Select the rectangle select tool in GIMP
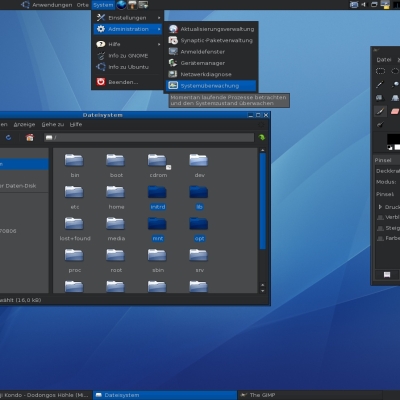 [x=380, y=71]
